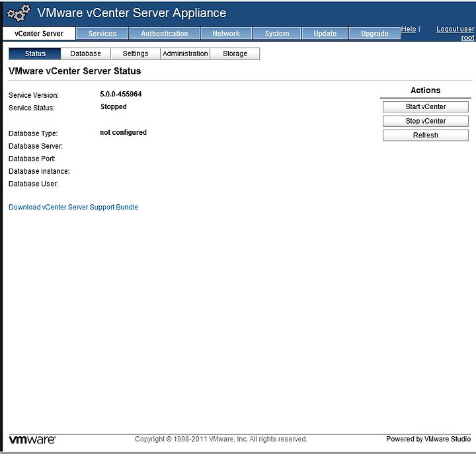Download vCenter Server Support Bundle
The image size is (476, 454).
click(73, 207)
